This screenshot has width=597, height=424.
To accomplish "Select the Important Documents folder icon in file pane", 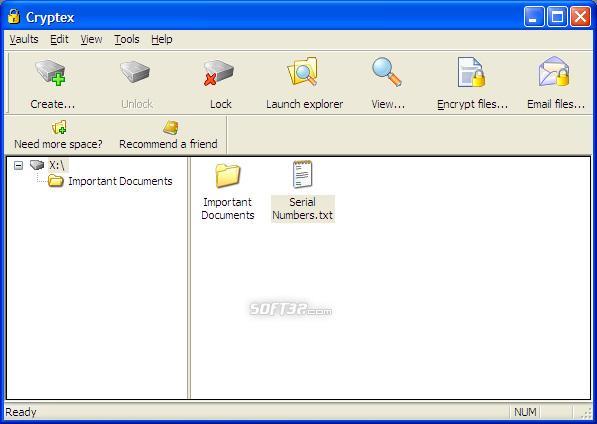I will click(228, 175).
